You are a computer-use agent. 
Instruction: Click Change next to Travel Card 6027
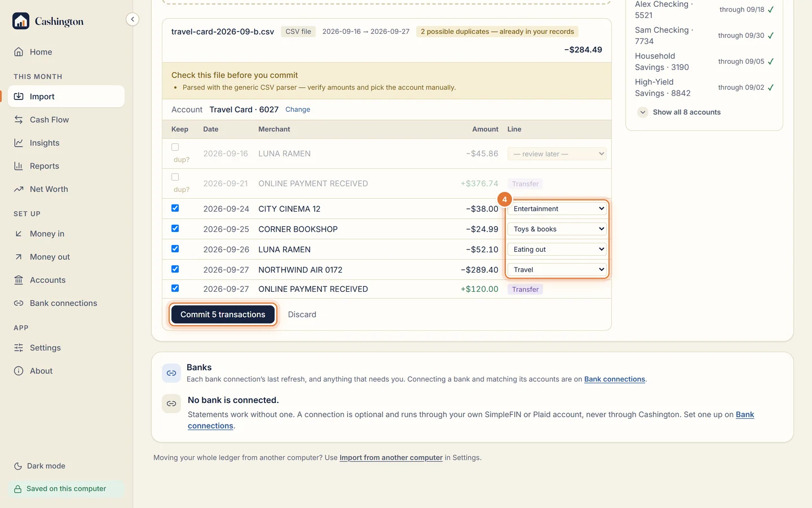(298, 110)
